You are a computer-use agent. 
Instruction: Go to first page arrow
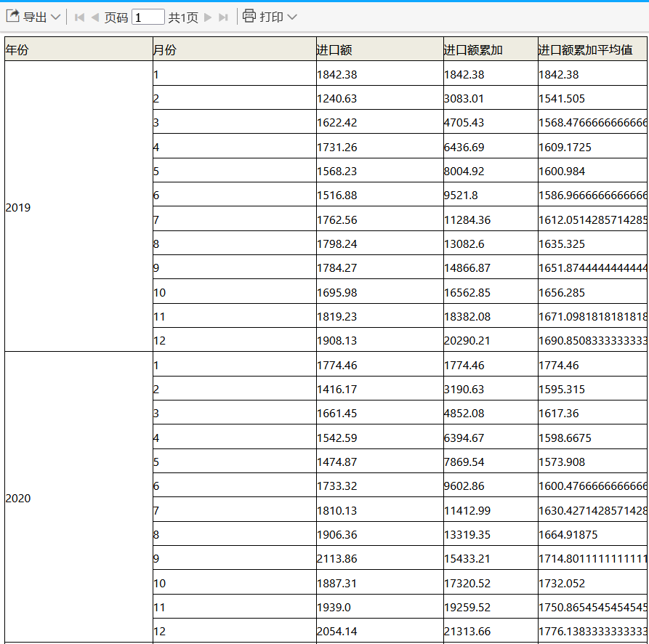(79, 17)
